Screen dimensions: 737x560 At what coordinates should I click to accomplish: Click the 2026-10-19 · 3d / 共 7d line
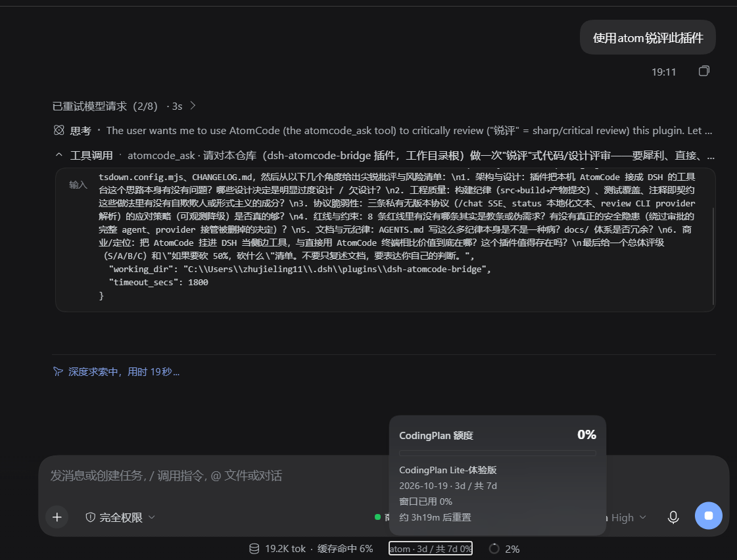pyautogui.click(x=448, y=486)
